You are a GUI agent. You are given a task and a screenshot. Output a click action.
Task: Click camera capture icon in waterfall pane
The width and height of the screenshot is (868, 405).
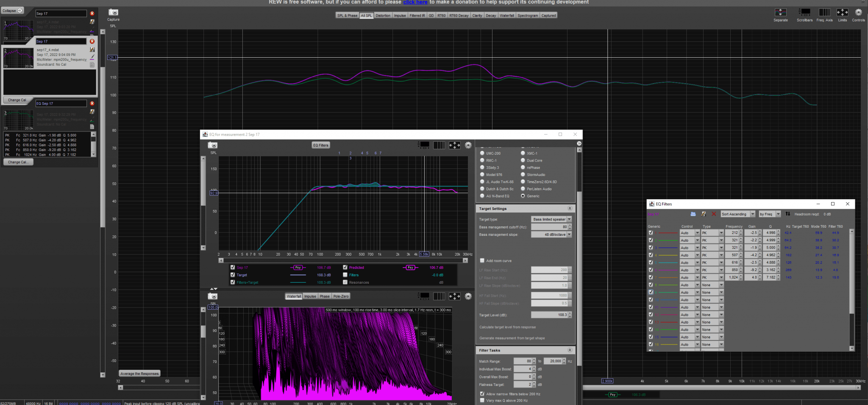213,296
